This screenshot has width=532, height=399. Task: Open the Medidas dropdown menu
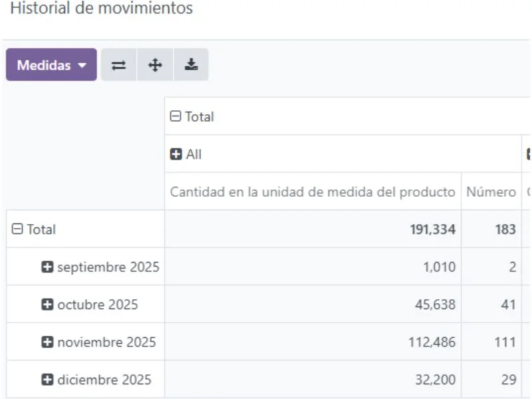click(x=51, y=65)
